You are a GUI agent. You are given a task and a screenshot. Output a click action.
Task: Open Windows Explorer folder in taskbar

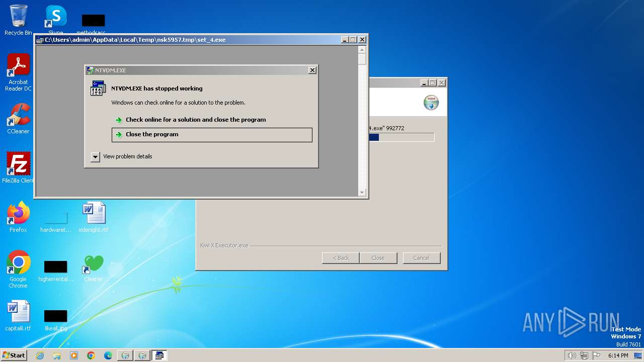(x=57, y=355)
